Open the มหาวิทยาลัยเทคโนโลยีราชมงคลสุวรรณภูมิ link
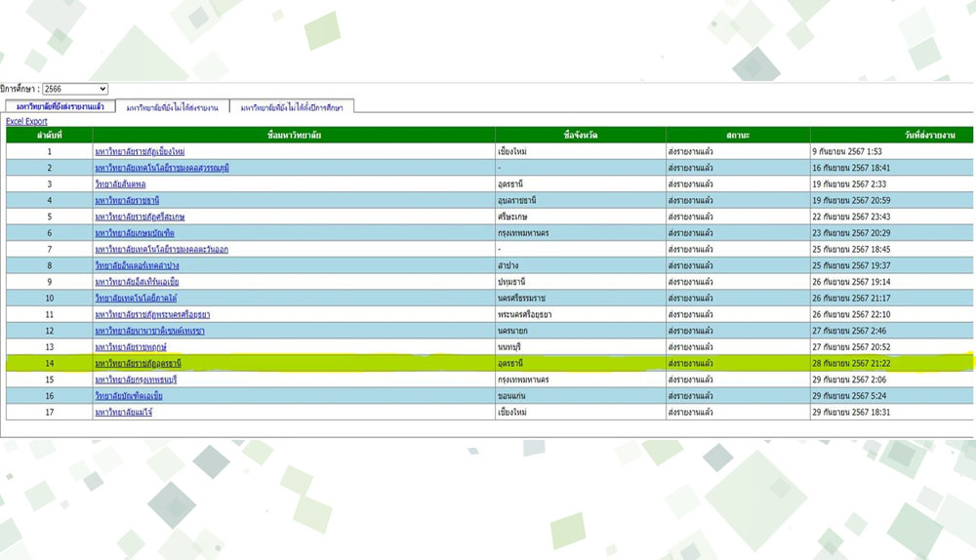 161,168
